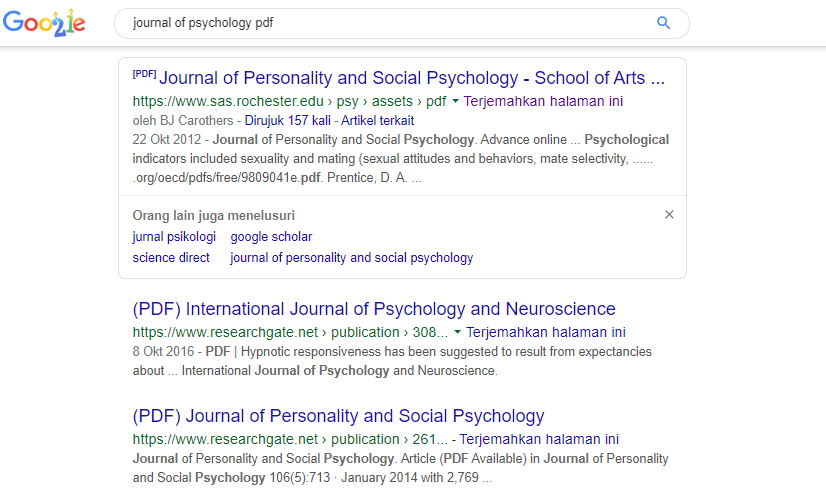Open 'Artikel terkait' link

point(377,121)
